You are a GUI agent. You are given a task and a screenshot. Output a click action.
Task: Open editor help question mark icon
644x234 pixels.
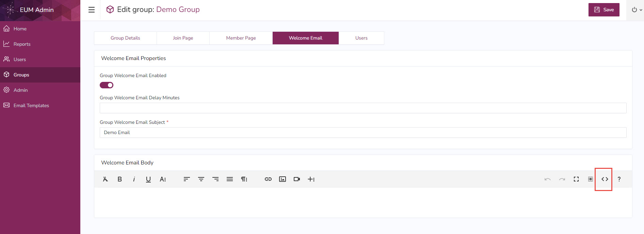tap(619, 179)
